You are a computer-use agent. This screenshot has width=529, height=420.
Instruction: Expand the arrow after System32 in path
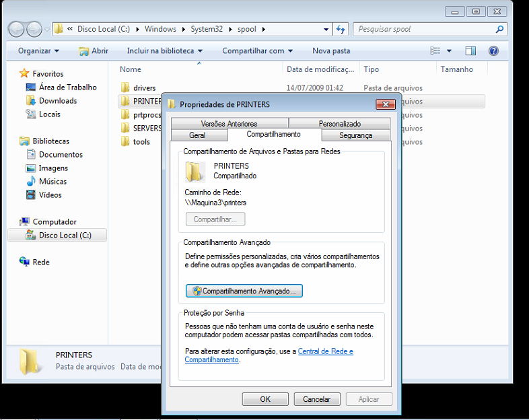[x=230, y=30]
